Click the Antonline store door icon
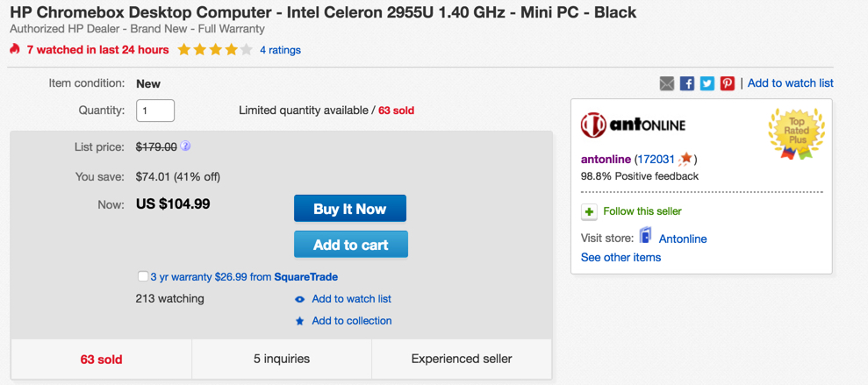The width and height of the screenshot is (868, 385). pyautogui.click(x=645, y=235)
